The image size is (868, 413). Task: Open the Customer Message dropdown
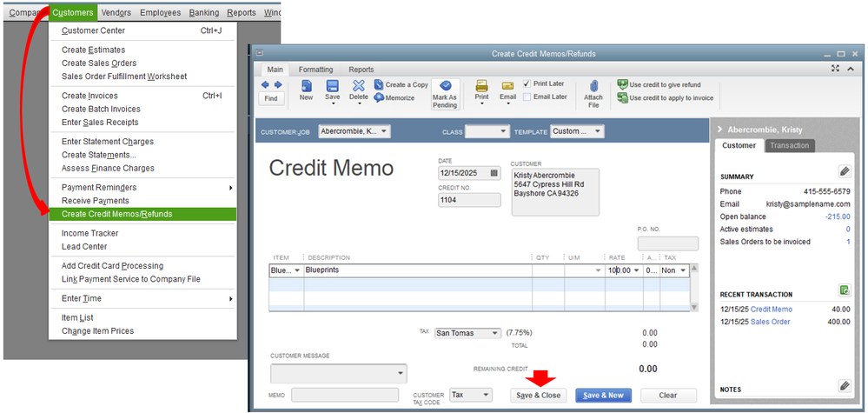(401, 374)
